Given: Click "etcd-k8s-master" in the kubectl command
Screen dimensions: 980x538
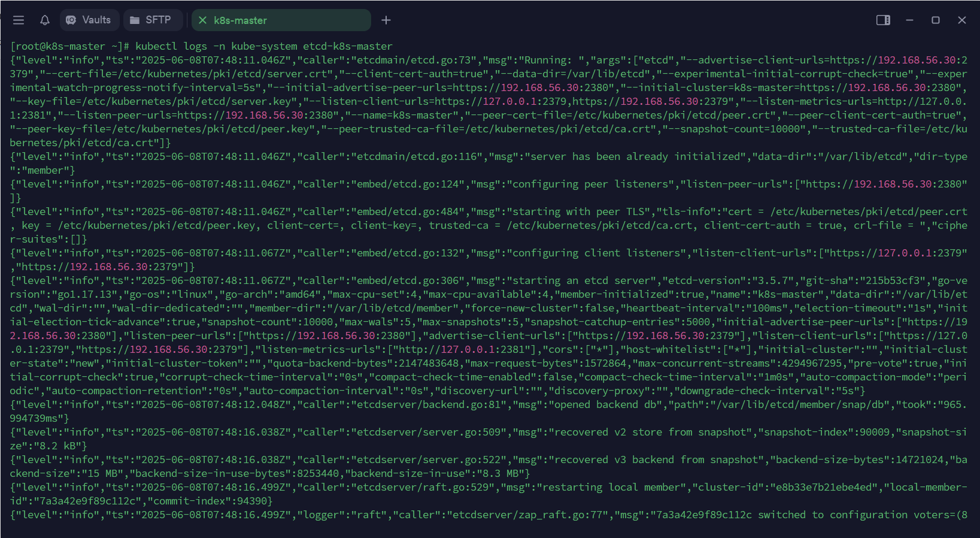Looking at the screenshot, I should coord(348,46).
